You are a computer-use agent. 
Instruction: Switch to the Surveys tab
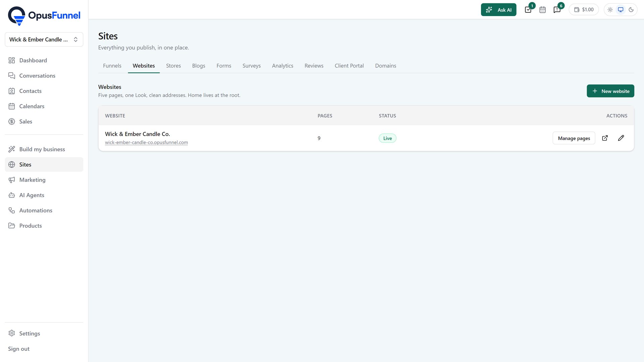252,66
